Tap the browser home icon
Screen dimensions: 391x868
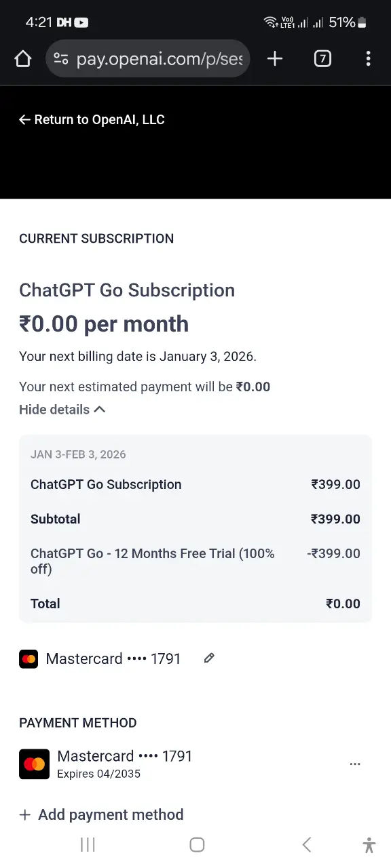[23, 59]
